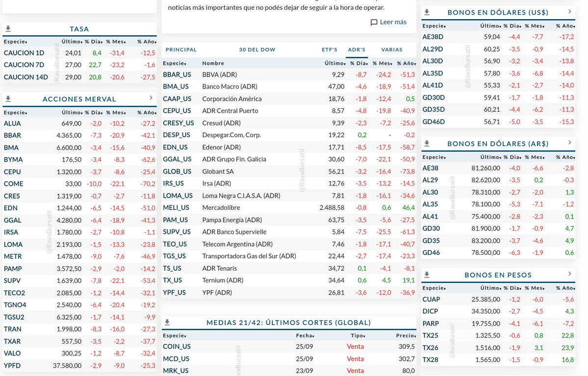
Task: Download the Bonos en Dólares (US$) table
Action: pos(427,12)
